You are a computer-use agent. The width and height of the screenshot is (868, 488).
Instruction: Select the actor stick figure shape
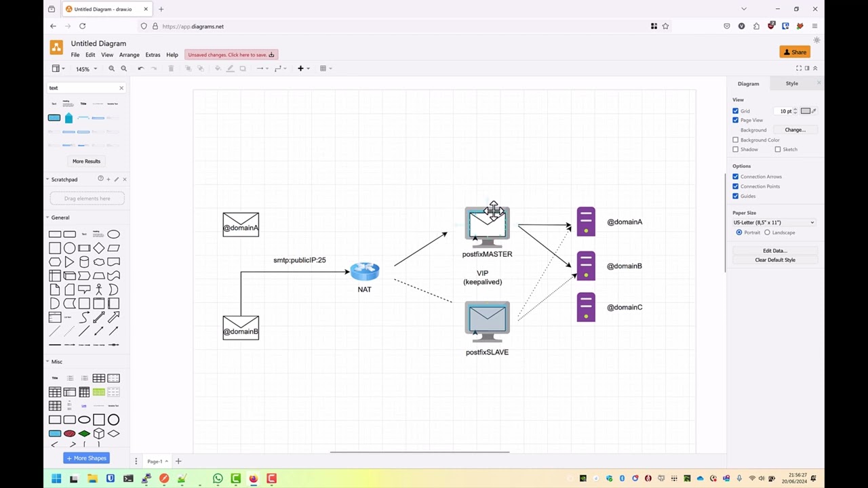coord(99,289)
